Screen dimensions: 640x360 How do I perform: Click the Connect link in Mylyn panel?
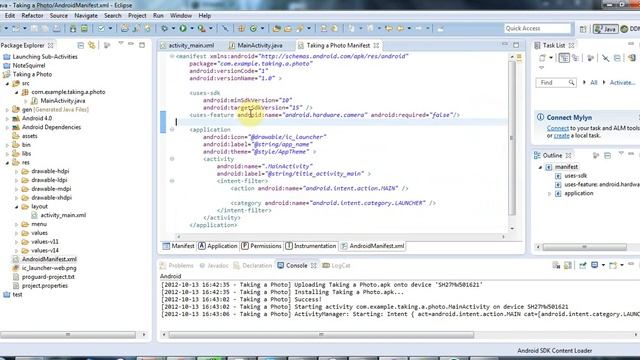point(558,128)
